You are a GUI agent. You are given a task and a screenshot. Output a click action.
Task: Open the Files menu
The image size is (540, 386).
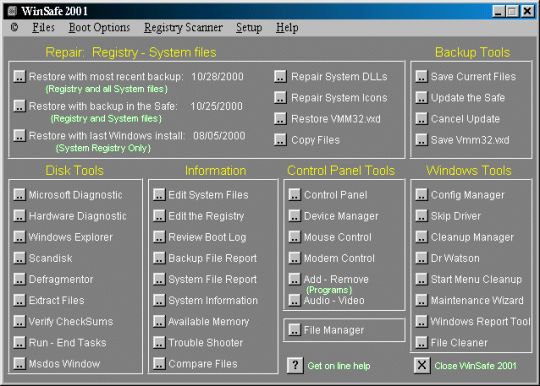pos(43,28)
